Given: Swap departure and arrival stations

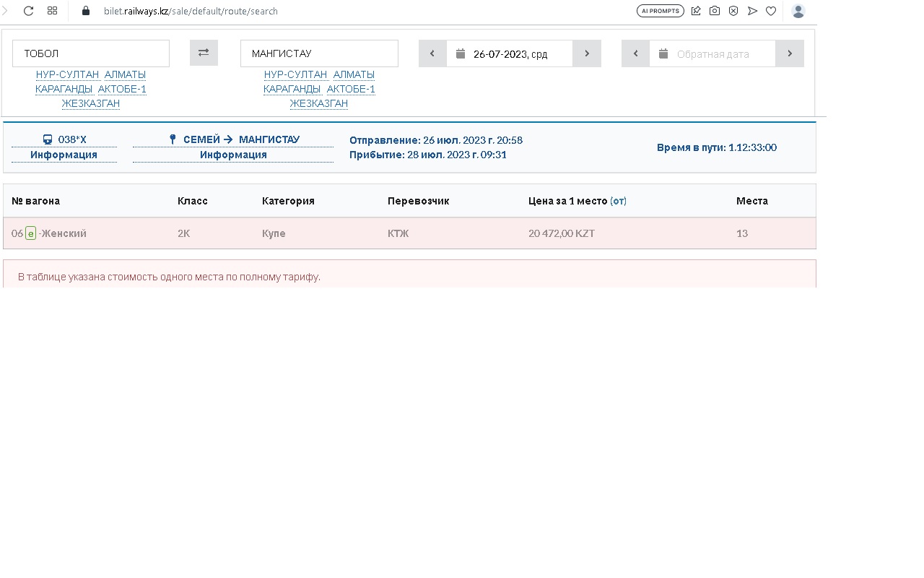Looking at the screenshot, I should (x=204, y=53).
